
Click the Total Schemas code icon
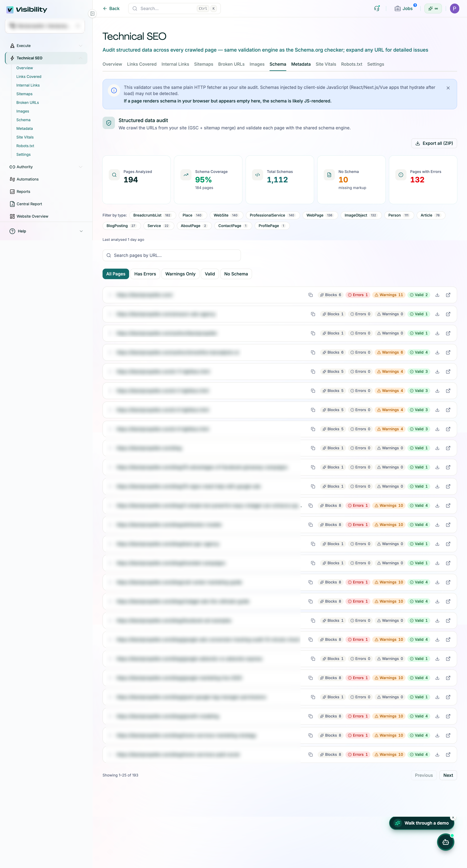click(x=258, y=175)
